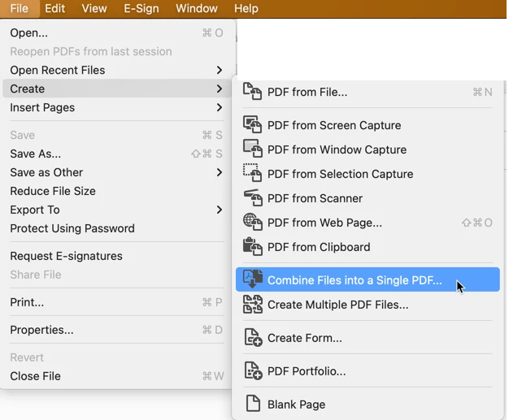509x420 pixels.
Task: Select PDF from Screen Capture text
Action: pyautogui.click(x=334, y=125)
